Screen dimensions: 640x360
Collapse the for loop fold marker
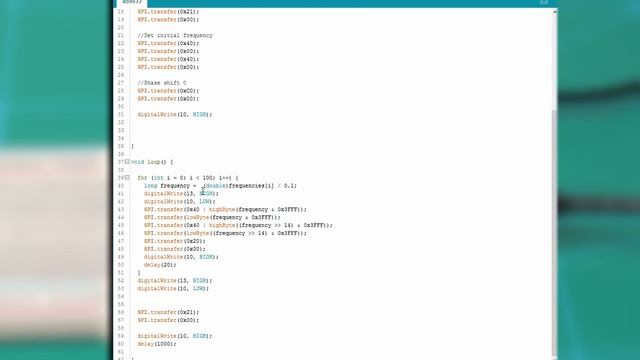[127, 178]
